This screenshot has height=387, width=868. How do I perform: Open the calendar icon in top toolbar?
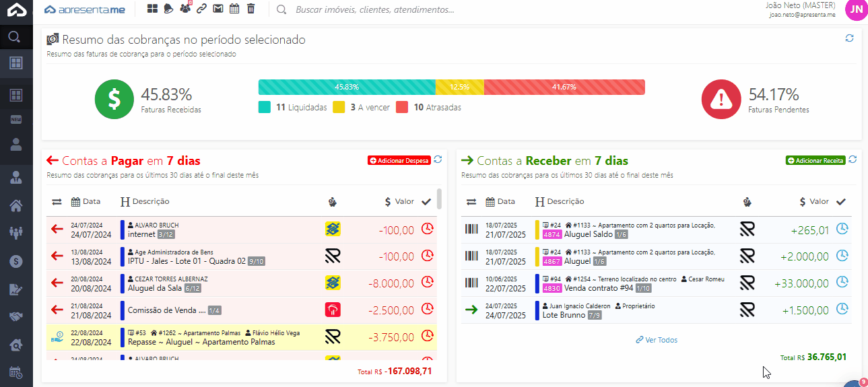[234, 9]
